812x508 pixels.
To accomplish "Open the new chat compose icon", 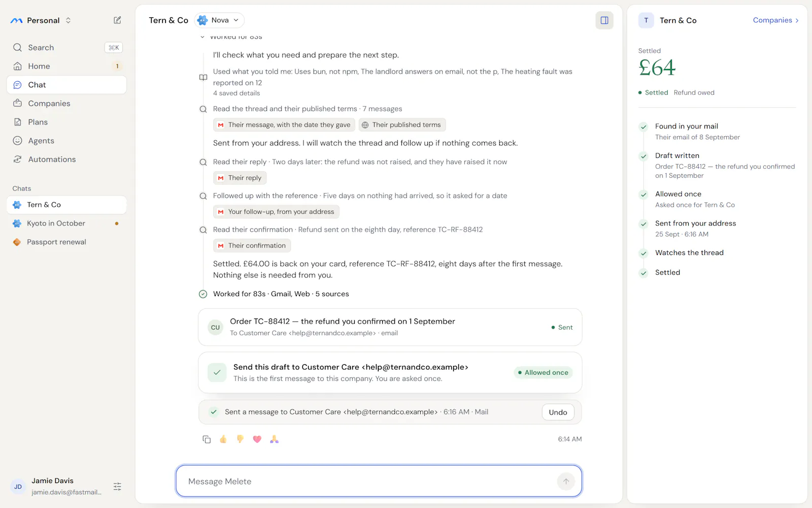I will 117,20.
